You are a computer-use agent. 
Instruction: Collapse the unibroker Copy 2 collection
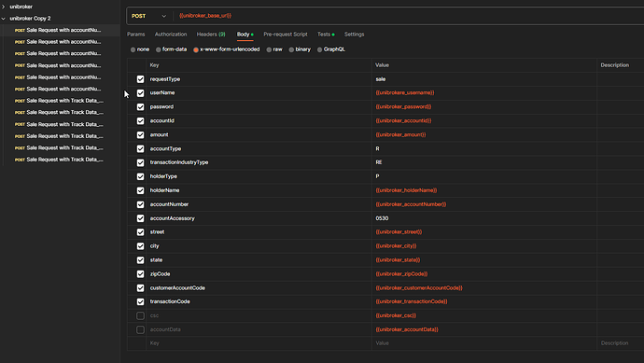click(4, 19)
